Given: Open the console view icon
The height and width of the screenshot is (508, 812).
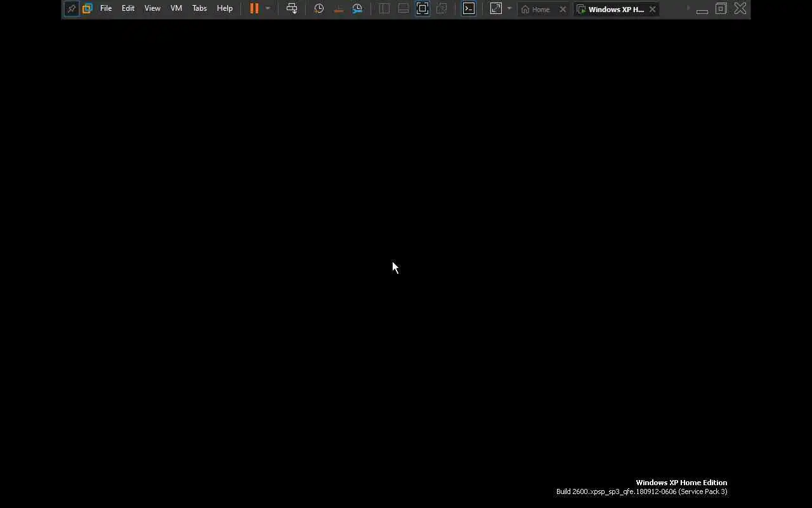Looking at the screenshot, I should tap(469, 9).
